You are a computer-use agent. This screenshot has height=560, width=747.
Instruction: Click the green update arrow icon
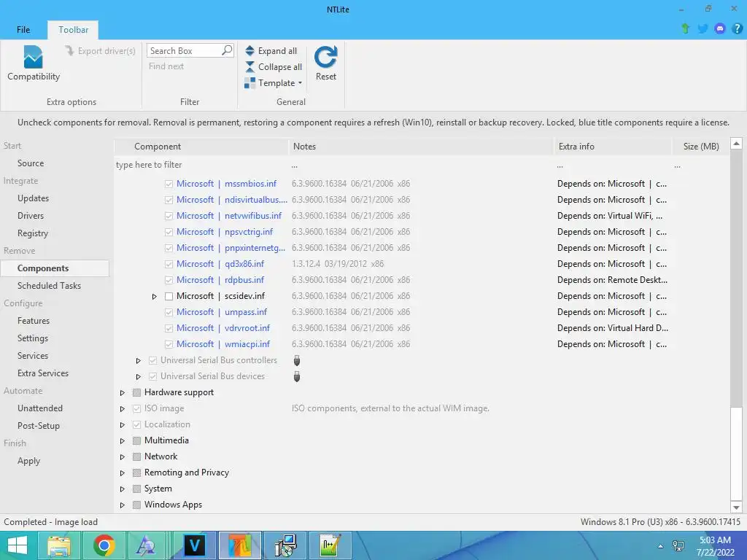point(686,28)
